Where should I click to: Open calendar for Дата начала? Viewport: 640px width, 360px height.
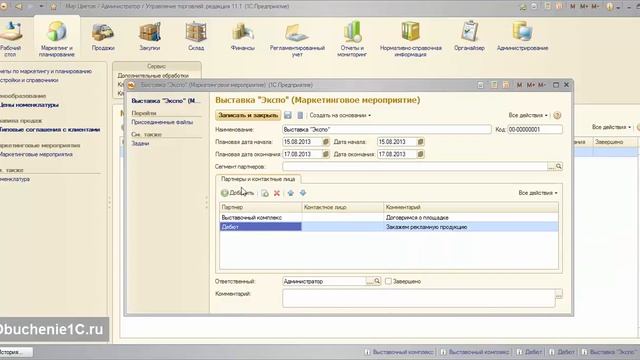click(x=420, y=142)
